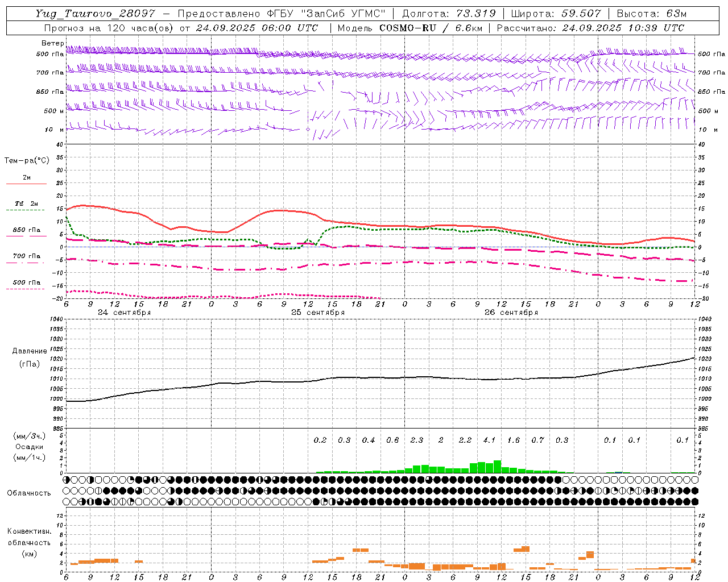This screenshot has height=582, width=728.
Task: Click the 2м temperature legend entry
Action: click(x=27, y=178)
